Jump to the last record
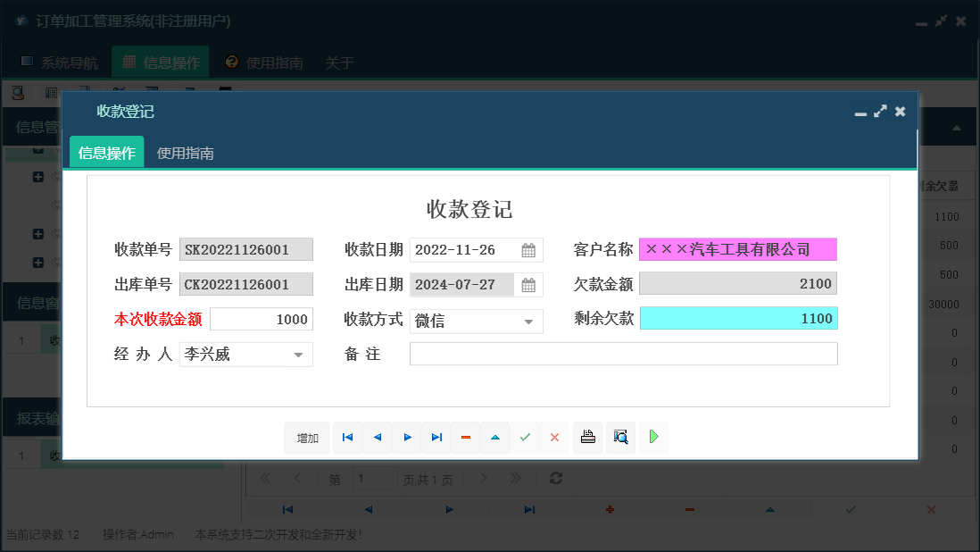980x552 pixels. click(x=436, y=438)
